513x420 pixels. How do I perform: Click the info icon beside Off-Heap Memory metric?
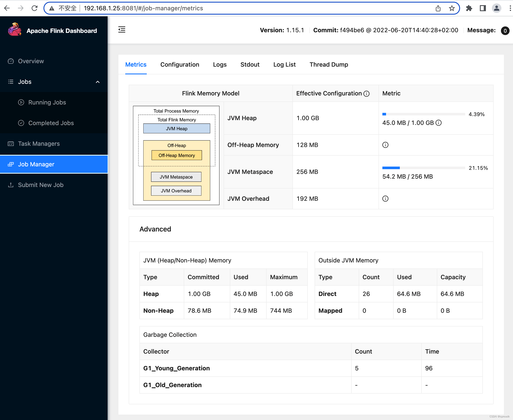coord(385,145)
